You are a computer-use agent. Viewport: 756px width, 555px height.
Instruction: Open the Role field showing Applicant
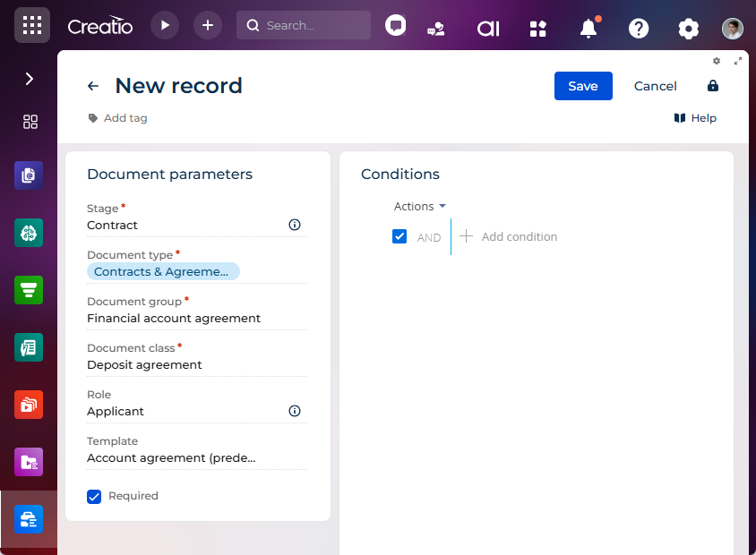click(x=197, y=411)
